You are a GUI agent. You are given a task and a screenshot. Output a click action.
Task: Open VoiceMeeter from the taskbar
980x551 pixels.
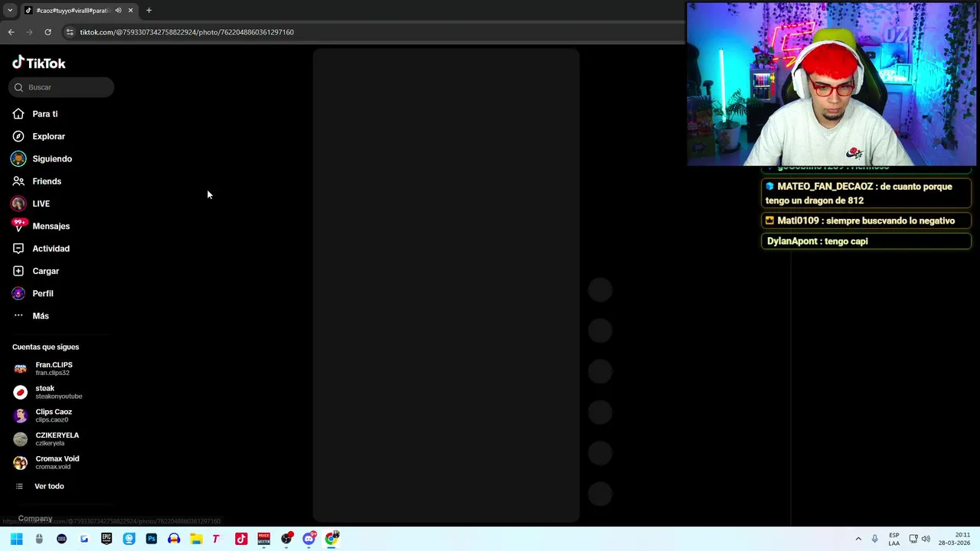click(263, 539)
